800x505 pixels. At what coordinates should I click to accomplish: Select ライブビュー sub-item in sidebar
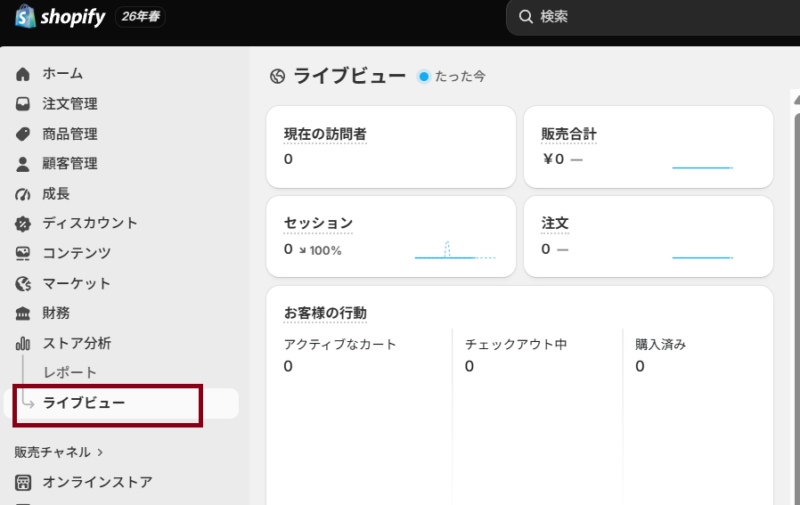(x=121, y=403)
